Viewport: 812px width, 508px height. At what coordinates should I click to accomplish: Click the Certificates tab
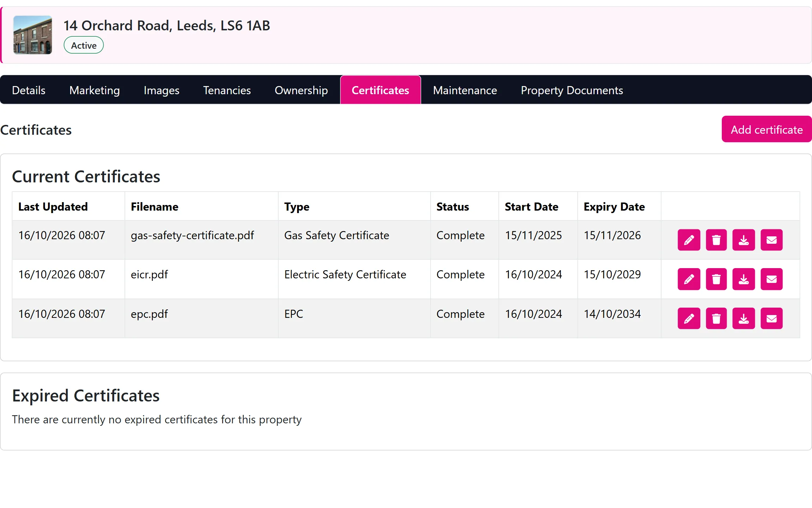click(380, 90)
